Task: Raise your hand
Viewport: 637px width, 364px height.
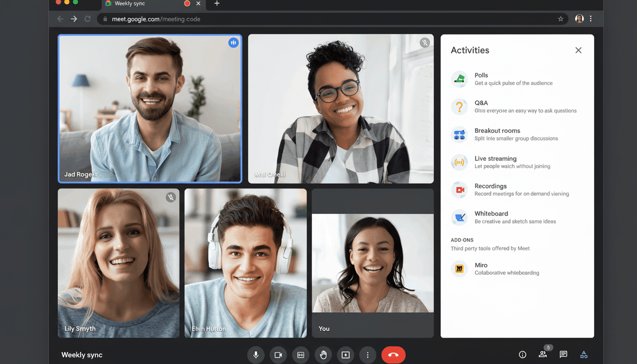Action: 323,355
